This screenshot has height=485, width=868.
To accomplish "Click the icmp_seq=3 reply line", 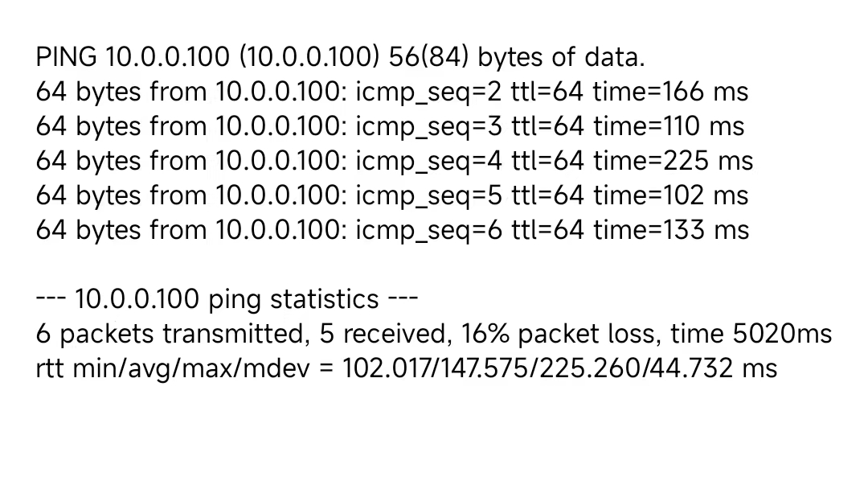I will tap(390, 126).
